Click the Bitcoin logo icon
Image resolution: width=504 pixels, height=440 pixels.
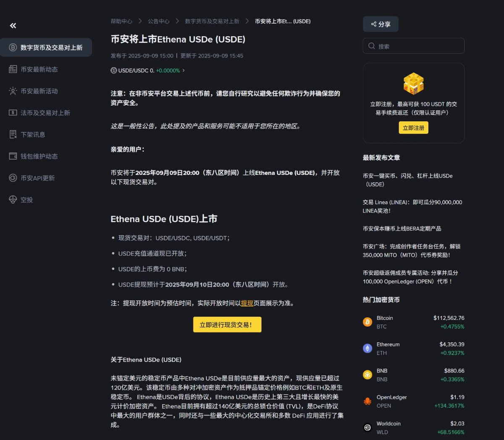(367, 322)
